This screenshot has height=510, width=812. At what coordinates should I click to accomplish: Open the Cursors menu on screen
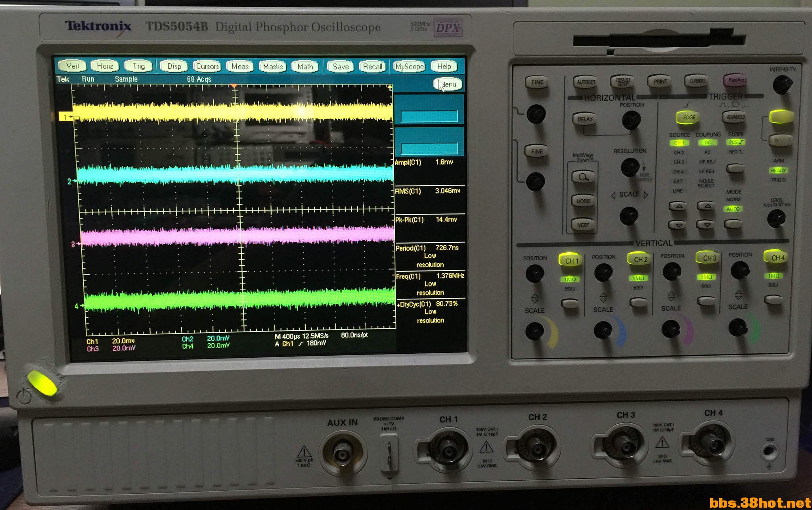[x=207, y=66]
